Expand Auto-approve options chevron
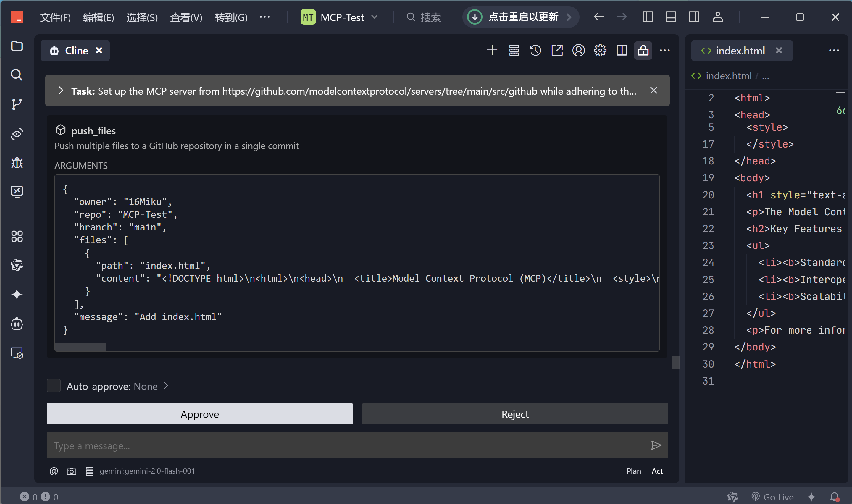 [x=166, y=386]
